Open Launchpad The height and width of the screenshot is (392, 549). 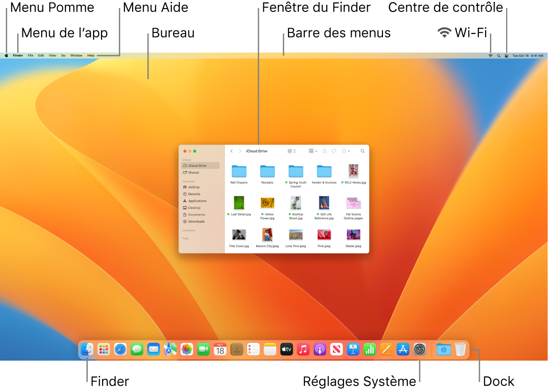pos(104,349)
